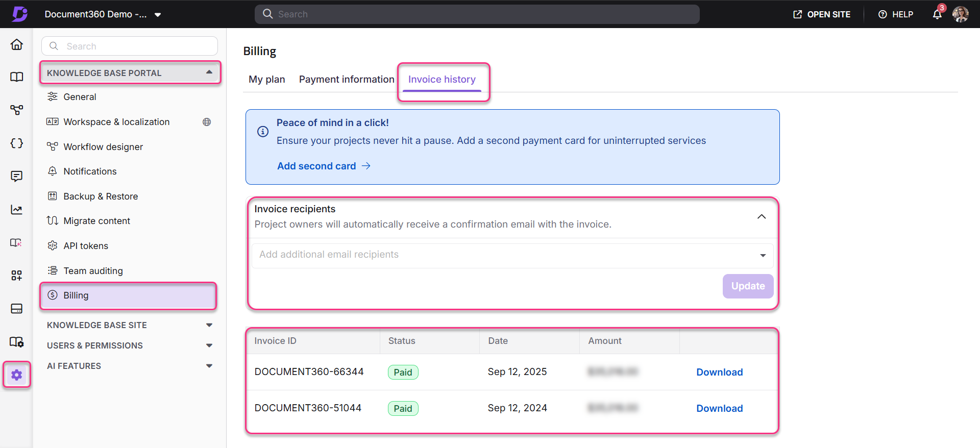Click the magnifier icon in sidebar search
This screenshot has height=448, width=980.
(x=54, y=46)
